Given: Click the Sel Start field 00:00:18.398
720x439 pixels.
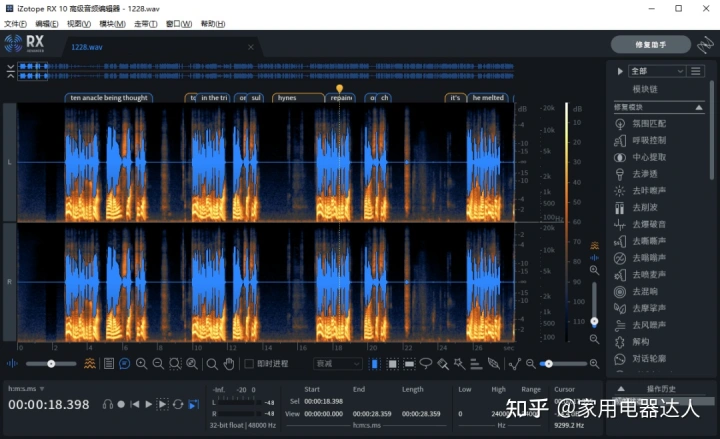Looking at the screenshot, I should (324, 401).
